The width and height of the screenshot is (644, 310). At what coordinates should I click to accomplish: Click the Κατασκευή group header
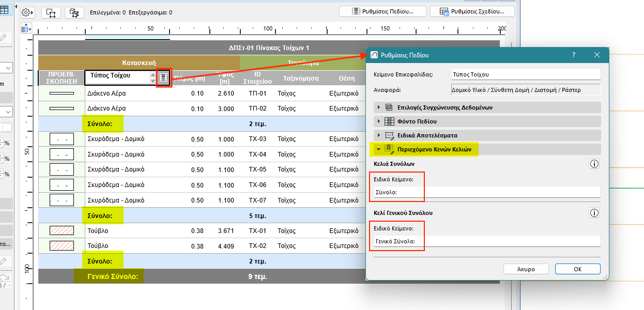(x=139, y=63)
